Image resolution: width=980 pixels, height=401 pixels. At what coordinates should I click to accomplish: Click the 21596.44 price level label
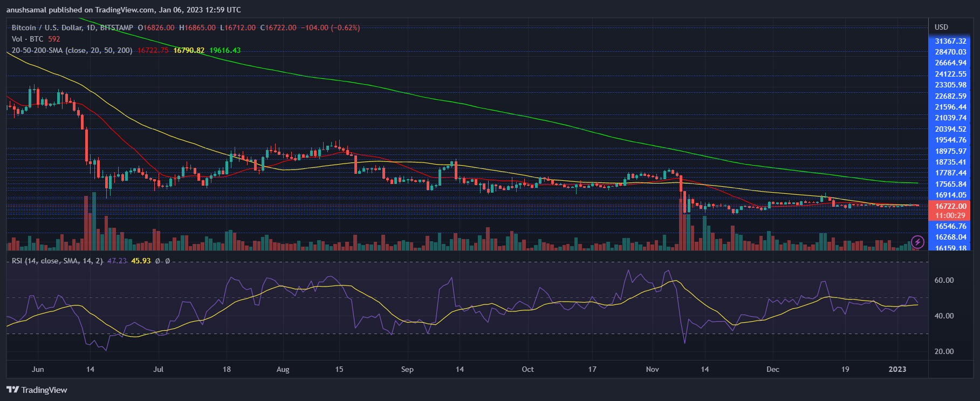click(950, 107)
